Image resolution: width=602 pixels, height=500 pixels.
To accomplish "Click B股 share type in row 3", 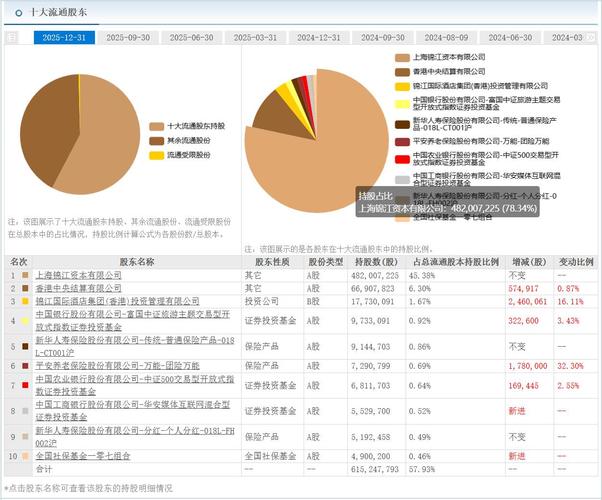I will [313, 301].
